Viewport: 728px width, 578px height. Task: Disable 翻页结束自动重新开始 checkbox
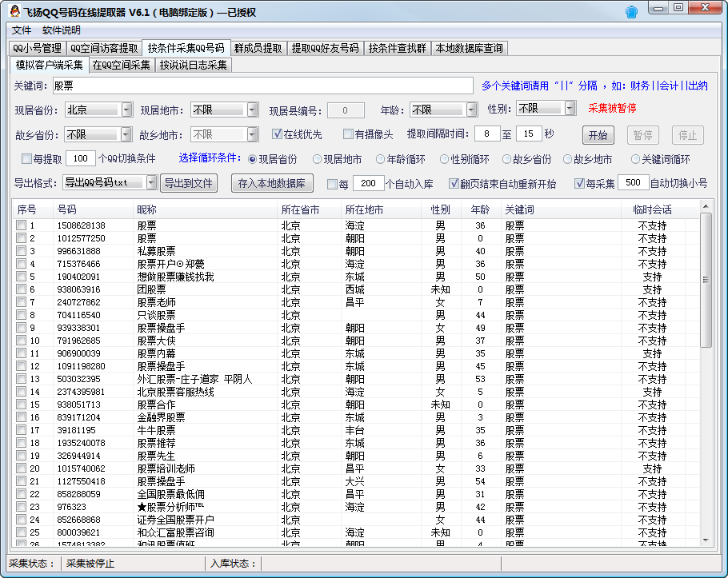[454, 184]
